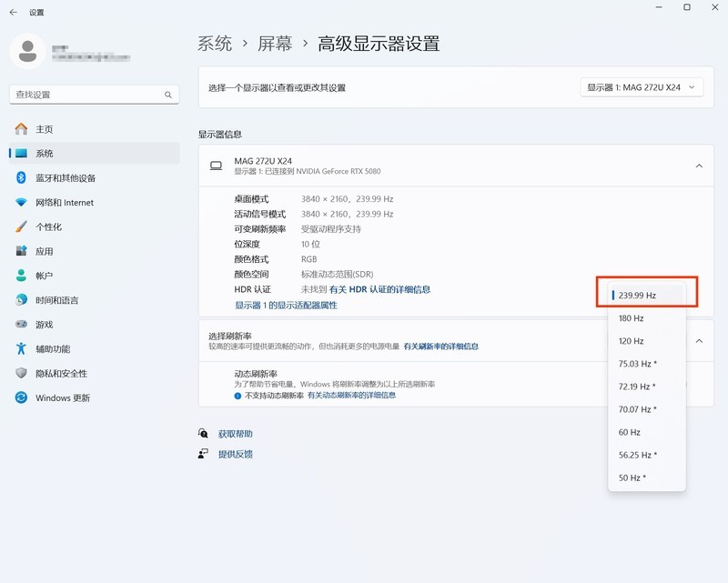Open display selector dropdown 显示器 1: MAG 272U X24
The width and height of the screenshot is (728, 583).
click(642, 87)
